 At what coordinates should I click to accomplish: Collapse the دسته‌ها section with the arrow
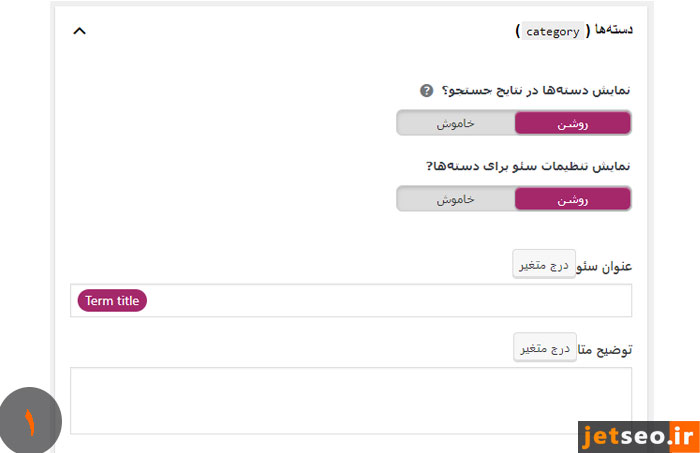(x=80, y=31)
